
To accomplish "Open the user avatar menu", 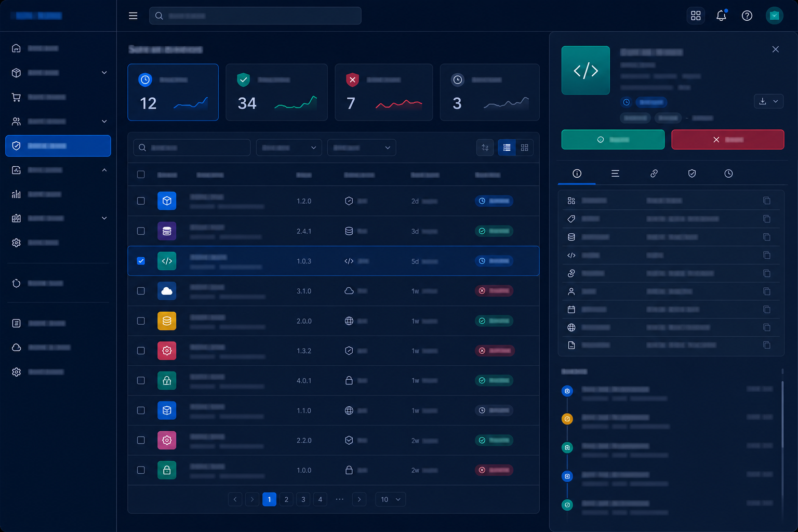I will (775, 16).
